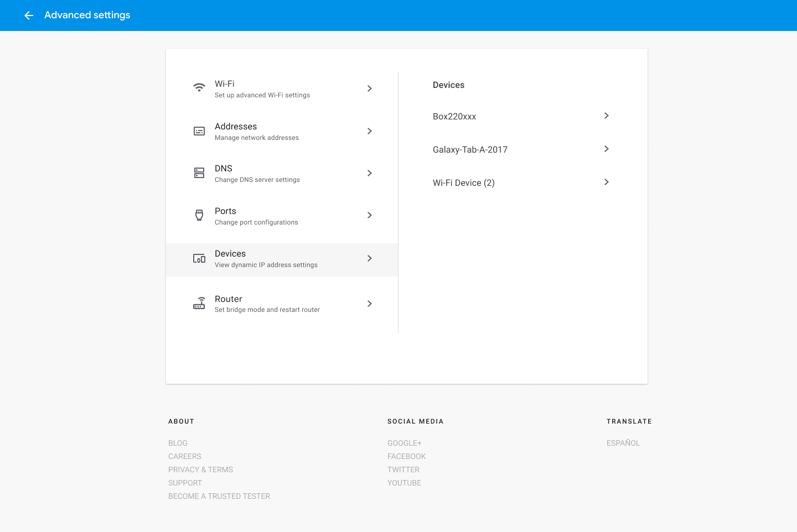797x532 pixels.
Task: Open PRIVACY & TERMS link
Action: 200,470
